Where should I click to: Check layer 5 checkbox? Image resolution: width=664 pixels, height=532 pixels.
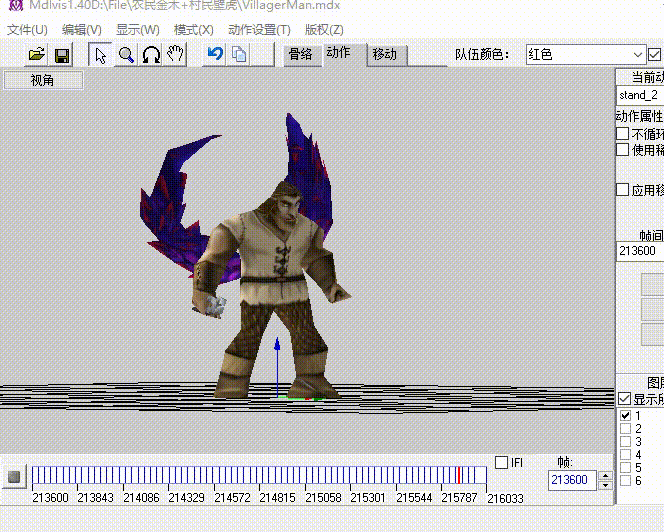click(625, 468)
